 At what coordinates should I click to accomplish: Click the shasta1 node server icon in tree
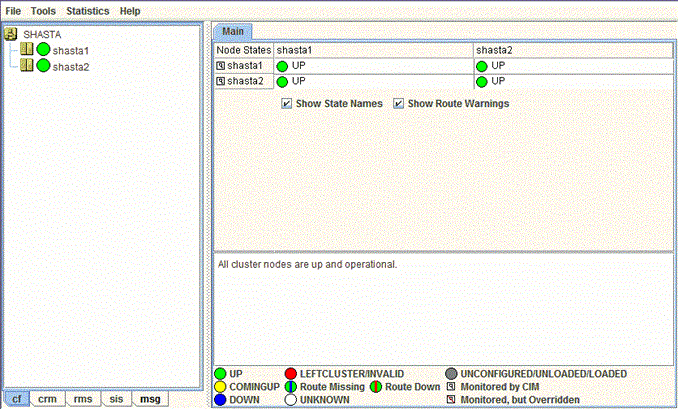[26, 50]
